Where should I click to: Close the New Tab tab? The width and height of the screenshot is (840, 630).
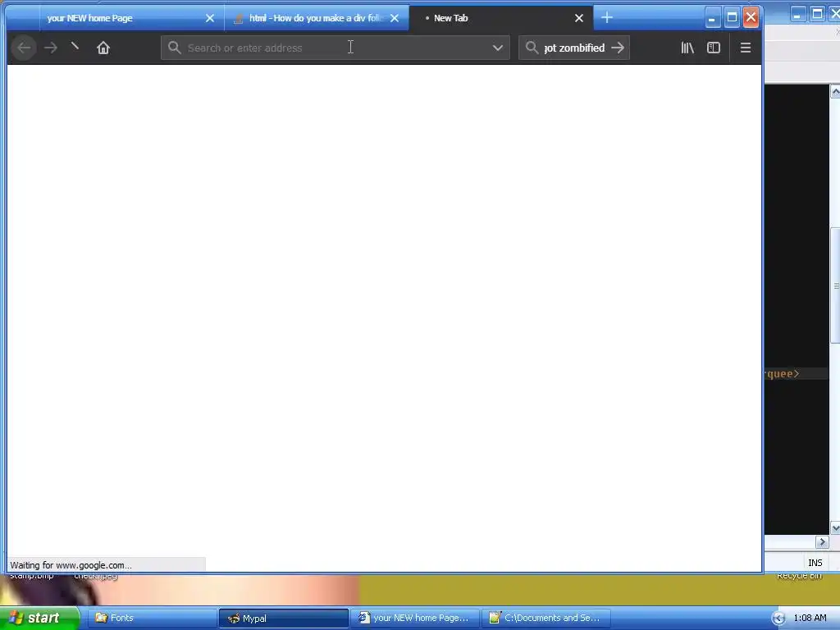point(579,18)
